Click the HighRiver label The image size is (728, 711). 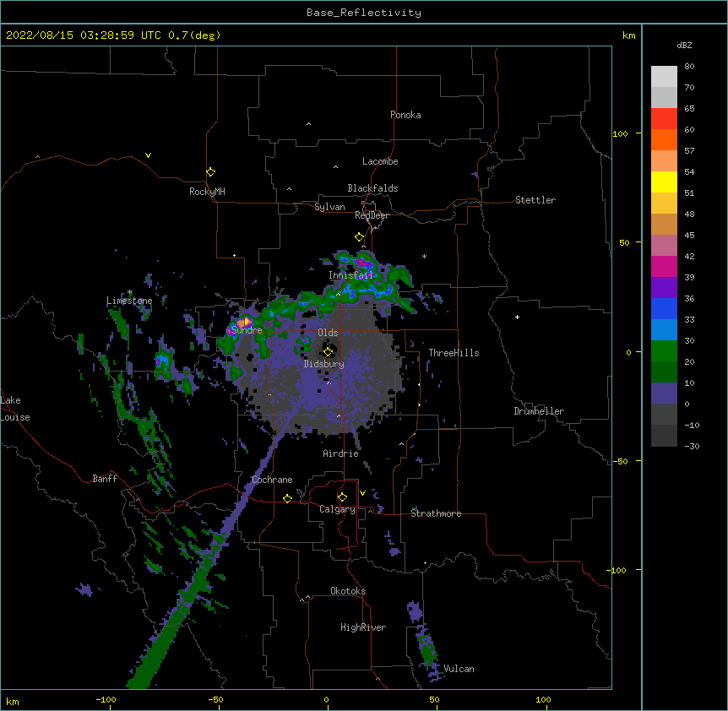363,627
